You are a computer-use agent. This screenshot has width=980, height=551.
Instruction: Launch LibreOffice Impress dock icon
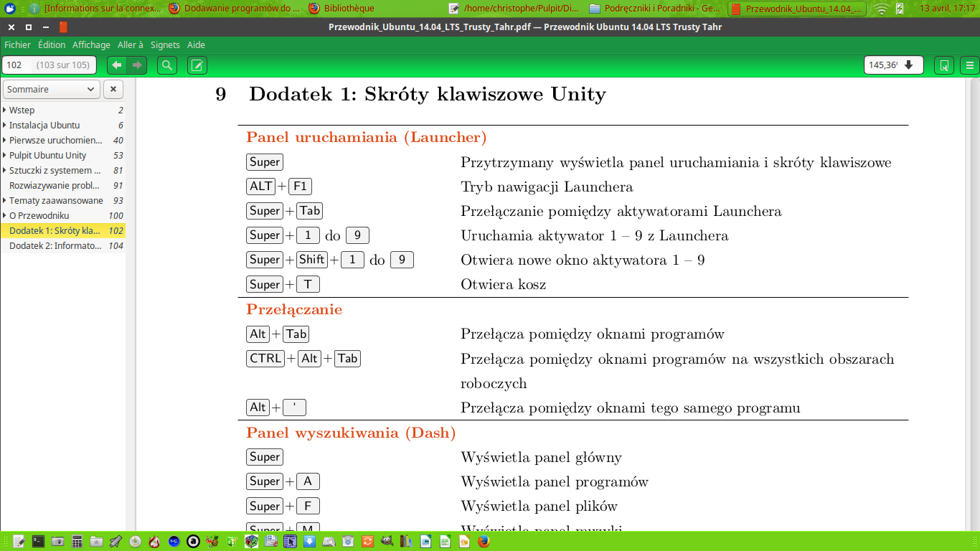tap(464, 541)
